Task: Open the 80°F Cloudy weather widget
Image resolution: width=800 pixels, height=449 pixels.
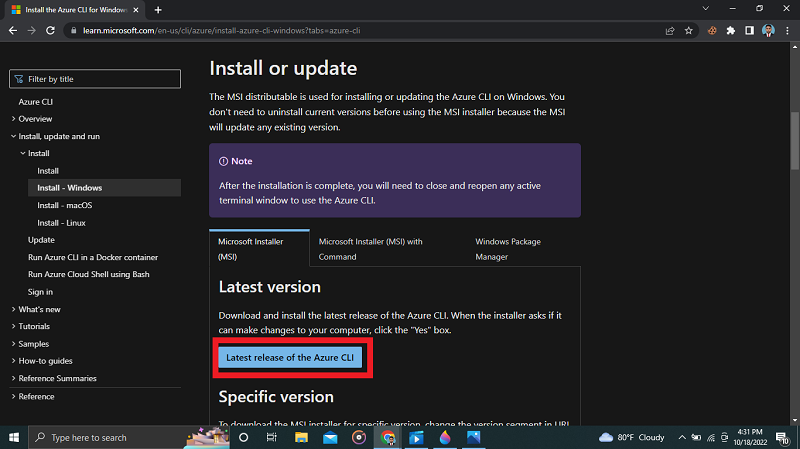Action: click(632, 437)
